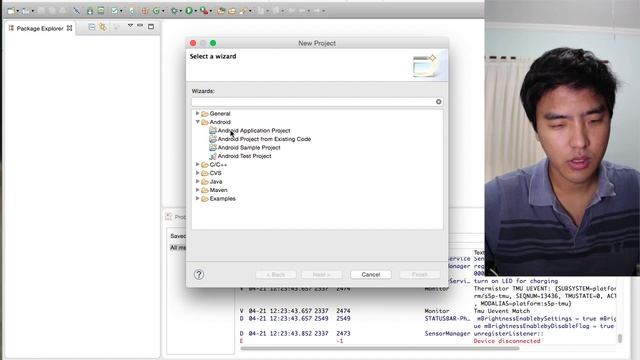Image resolution: width=640 pixels, height=360 pixels.
Task: Click the Open Type folder icon
Action: click(221, 11)
